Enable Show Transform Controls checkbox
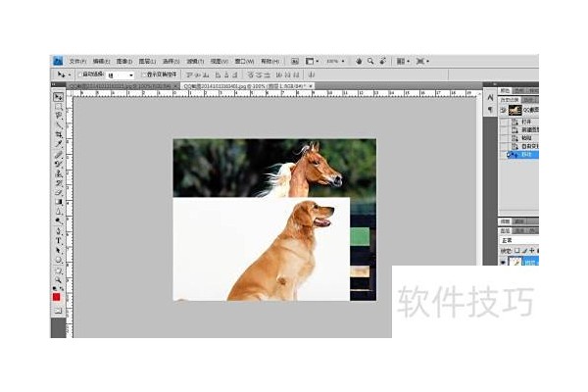This screenshot has height=392, width=588. (143, 74)
